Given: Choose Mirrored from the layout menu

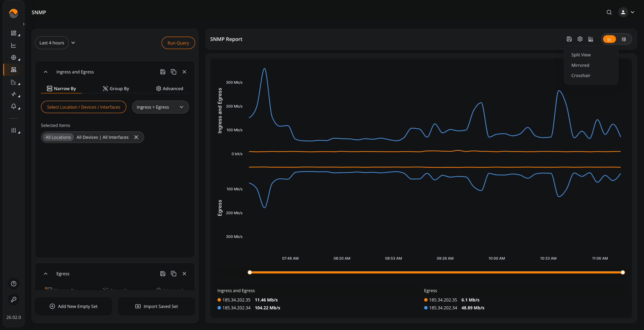Looking at the screenshot, I should [x=580, y=65].
